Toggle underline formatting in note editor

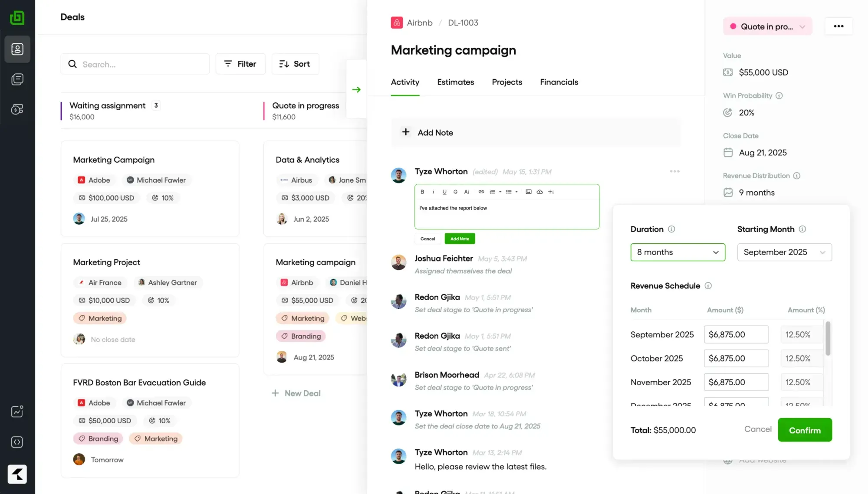pyautogui.click(x=444, y=192)
